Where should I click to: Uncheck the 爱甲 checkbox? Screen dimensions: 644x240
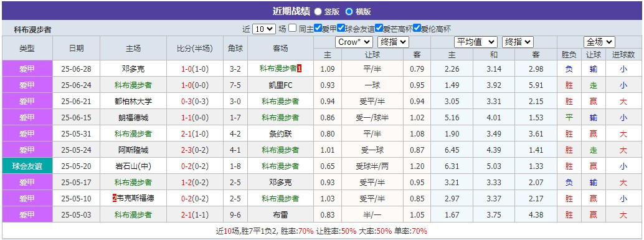[318, 28]
